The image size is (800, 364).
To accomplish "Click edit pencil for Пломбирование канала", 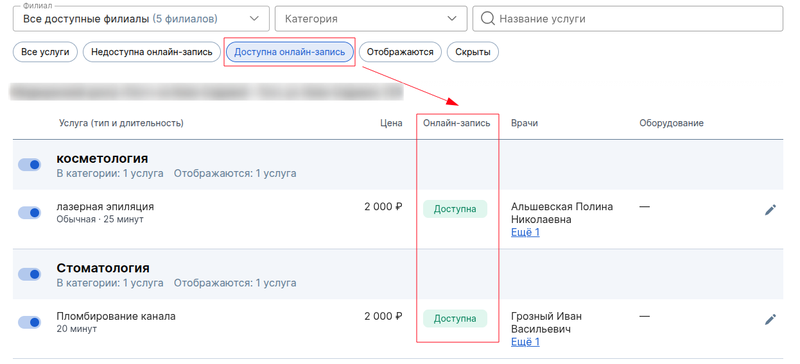I will 770,319.
